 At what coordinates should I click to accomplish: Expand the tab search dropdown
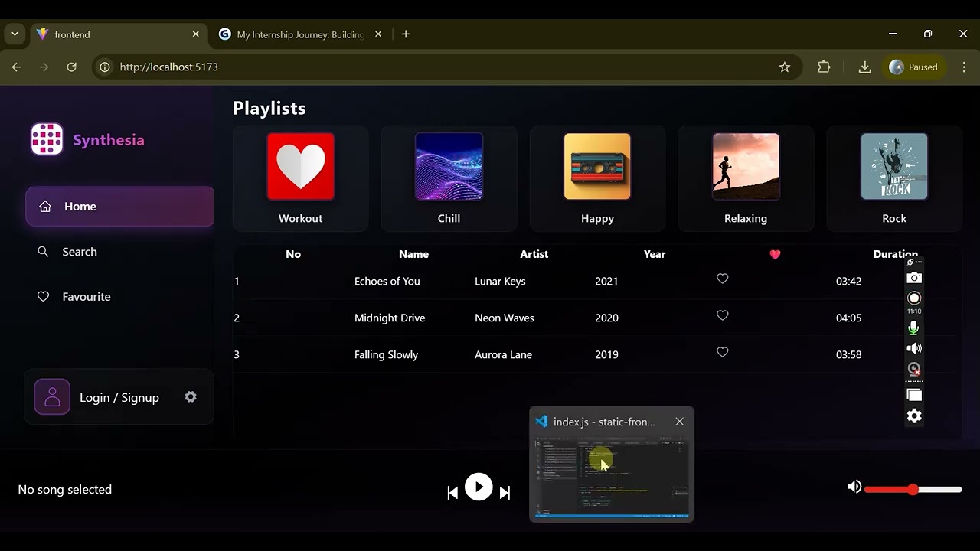[x=15, y=34]
